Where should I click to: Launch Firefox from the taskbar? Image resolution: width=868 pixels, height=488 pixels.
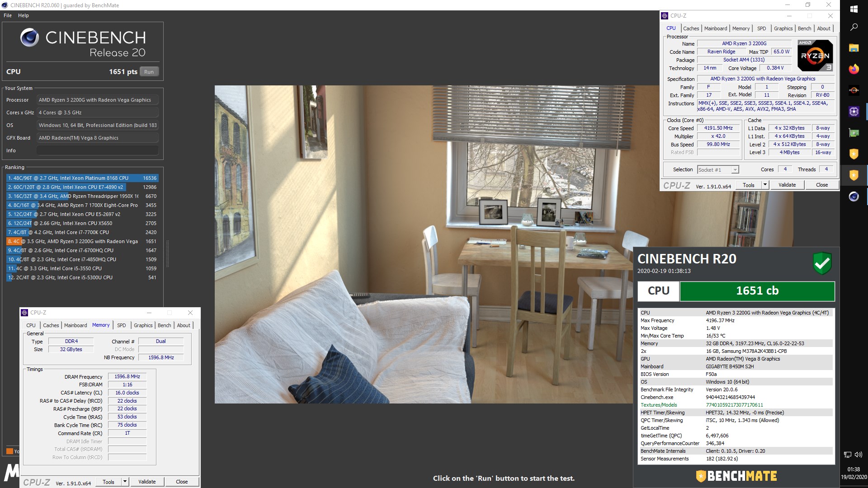click(x=854, y=69)
